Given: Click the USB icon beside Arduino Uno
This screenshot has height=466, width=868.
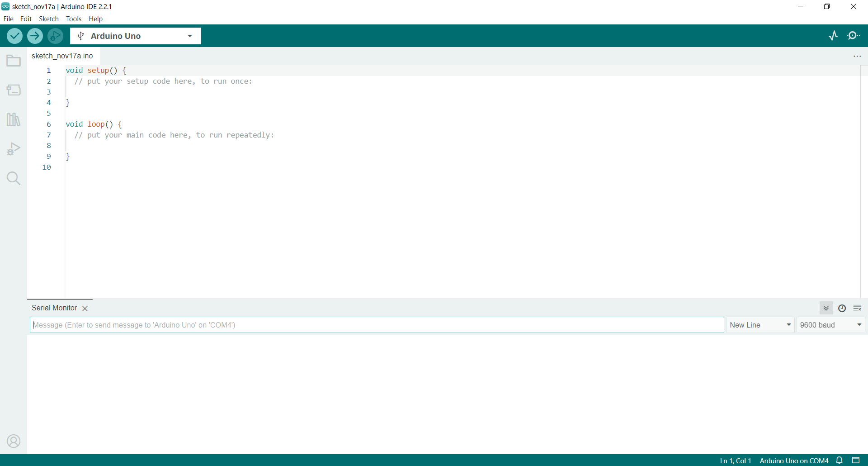Looking at the screenshot, I should pyautogui.click(x=81, y=36).
